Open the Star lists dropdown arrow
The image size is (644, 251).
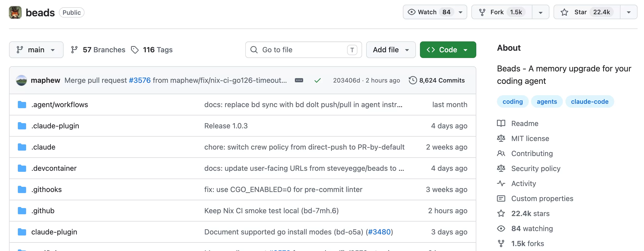[629, 12]
